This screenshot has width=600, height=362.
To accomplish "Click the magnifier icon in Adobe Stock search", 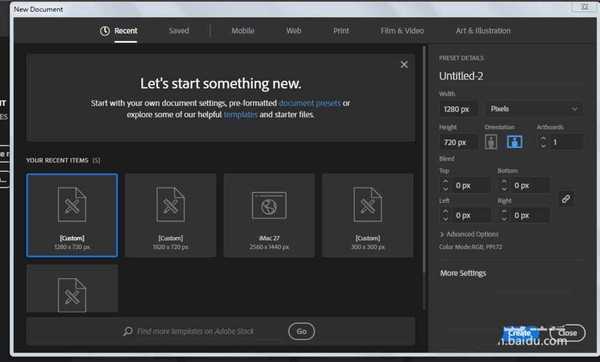I will [128, 331].
